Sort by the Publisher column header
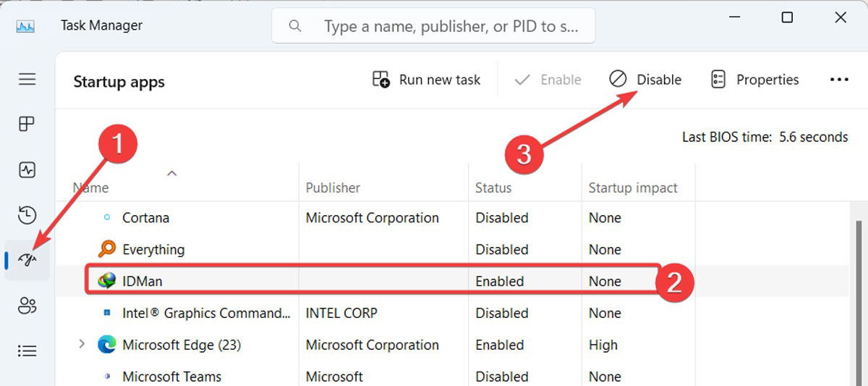The width and height of the screenshot is (868, 386). [x=333, y=188]
